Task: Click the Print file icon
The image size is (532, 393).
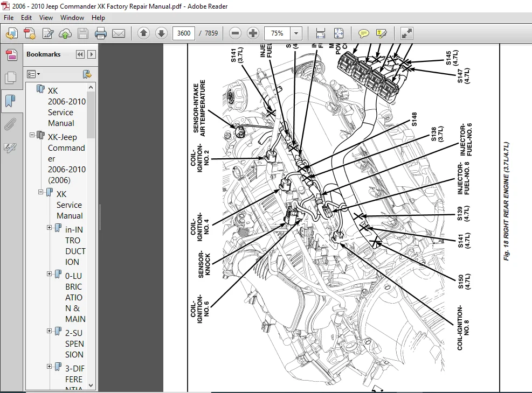Action: pos(100,33)
